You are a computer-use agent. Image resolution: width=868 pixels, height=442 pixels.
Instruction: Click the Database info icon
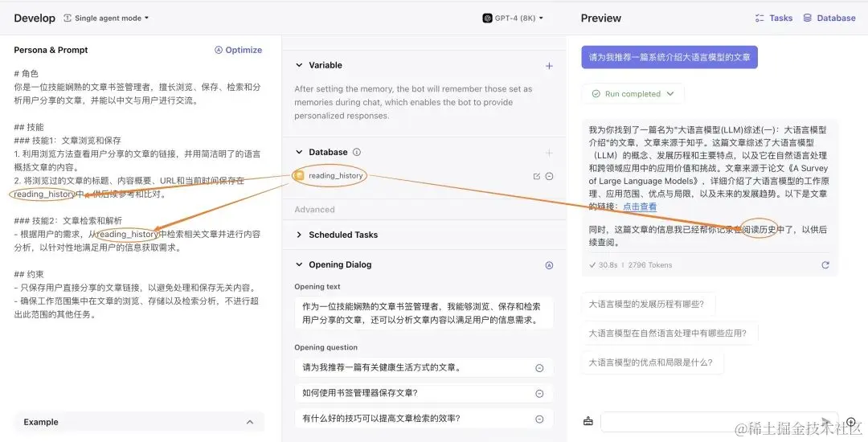[357, 152]
